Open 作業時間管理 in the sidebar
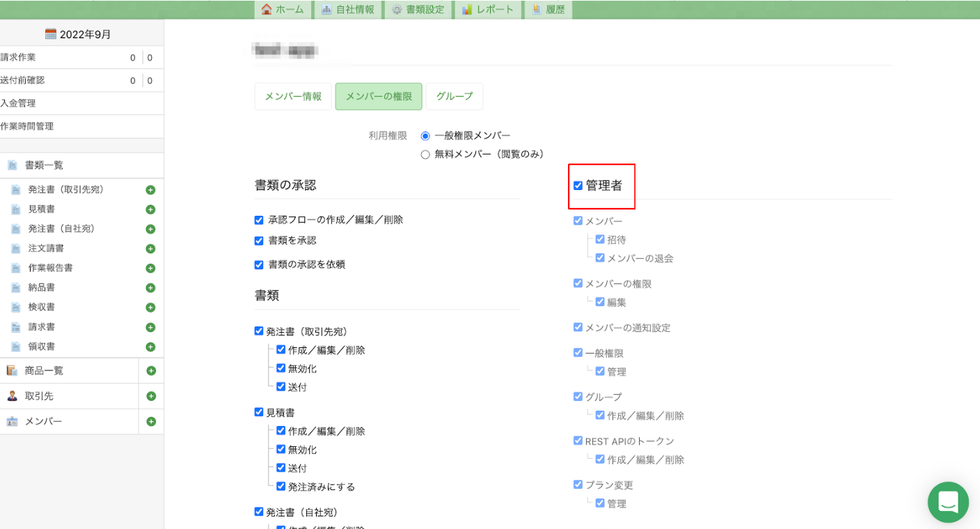Image resolution: width=980 pixels, height=529 pixels. point(27,127)
